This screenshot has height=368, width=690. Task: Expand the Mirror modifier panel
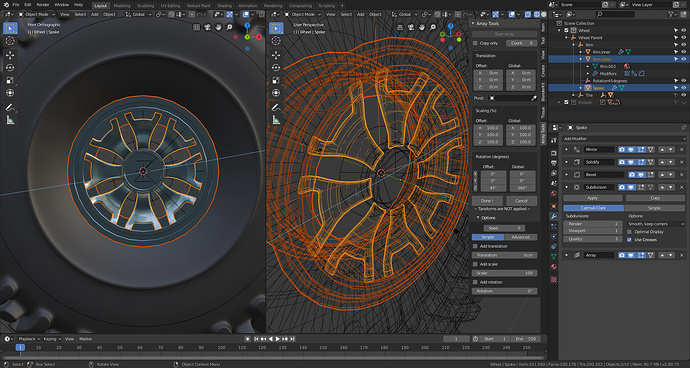pos(566,150)
